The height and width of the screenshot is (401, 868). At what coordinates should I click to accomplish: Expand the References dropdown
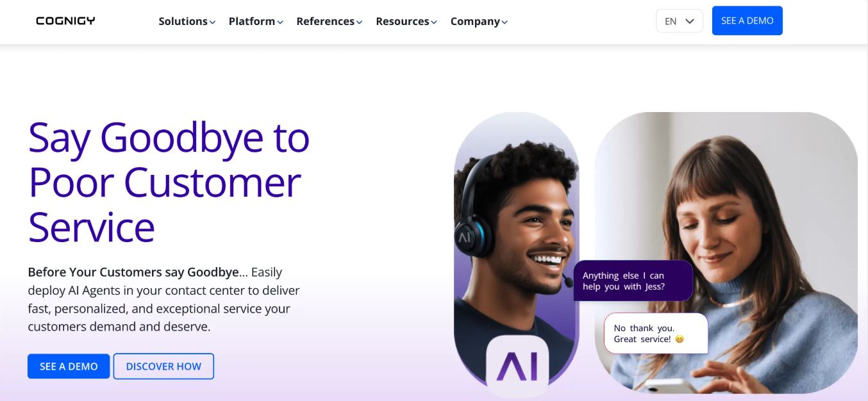(330, 21)
